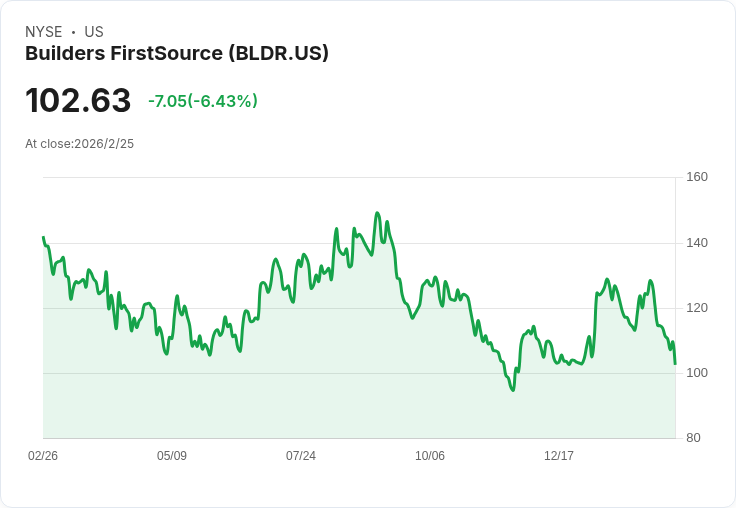Select the 102.63 closing price
This screenshot has width=736, height=508.
pos(78,101)
